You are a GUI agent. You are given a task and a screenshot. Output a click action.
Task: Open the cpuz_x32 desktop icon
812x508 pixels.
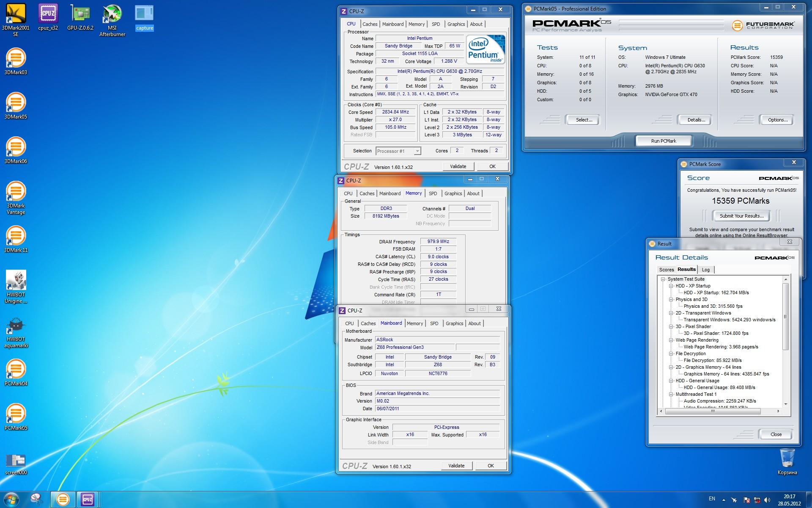coord(48,18)
